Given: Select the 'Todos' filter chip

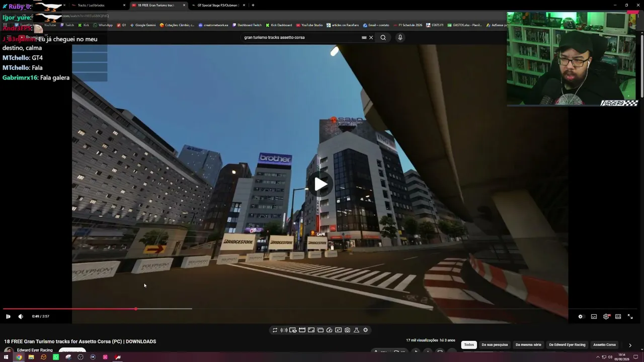Looking at the screenshot, I should 469,345.
